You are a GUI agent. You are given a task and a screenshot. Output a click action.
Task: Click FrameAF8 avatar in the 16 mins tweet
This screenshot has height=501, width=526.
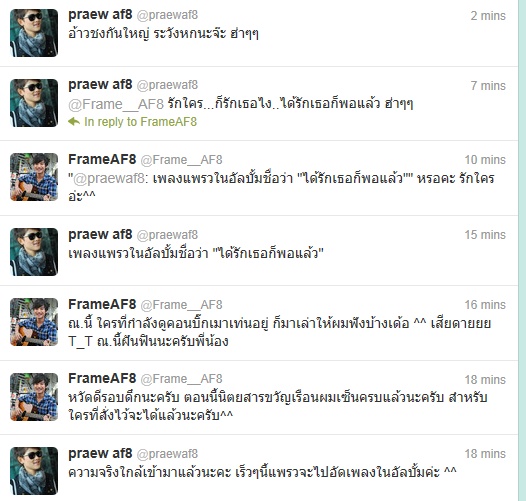point(34,322)
